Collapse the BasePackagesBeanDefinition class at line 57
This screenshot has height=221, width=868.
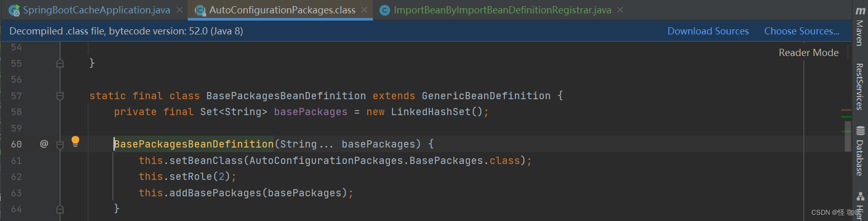point(60,96)
